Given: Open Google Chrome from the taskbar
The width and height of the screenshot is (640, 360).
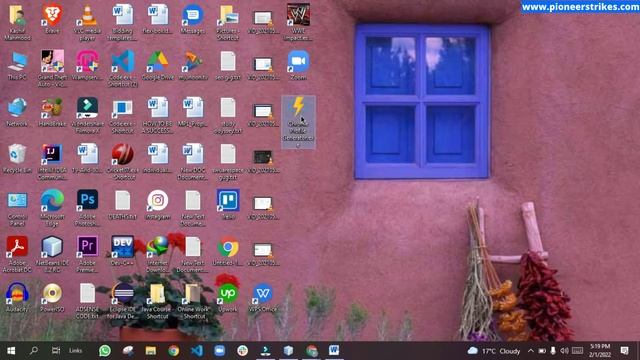Looking at the screenshot, I should pyautogui.click(x=173, y=351).
